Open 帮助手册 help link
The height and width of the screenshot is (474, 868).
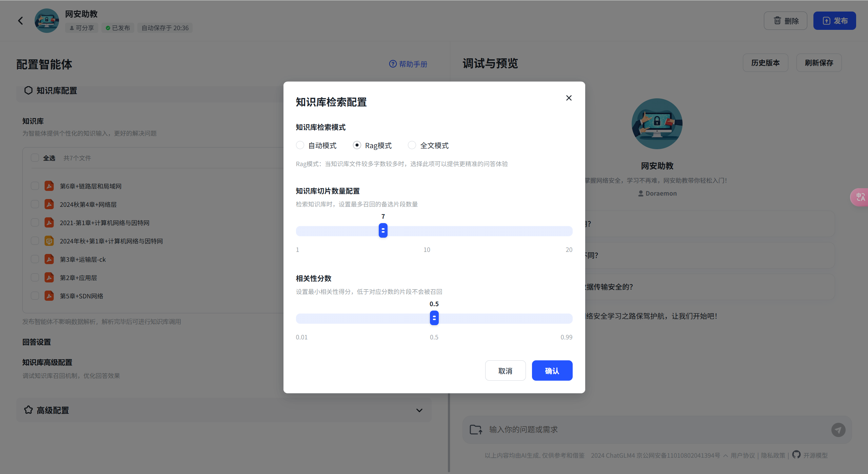pyautogui.click(x=408, y=64)
